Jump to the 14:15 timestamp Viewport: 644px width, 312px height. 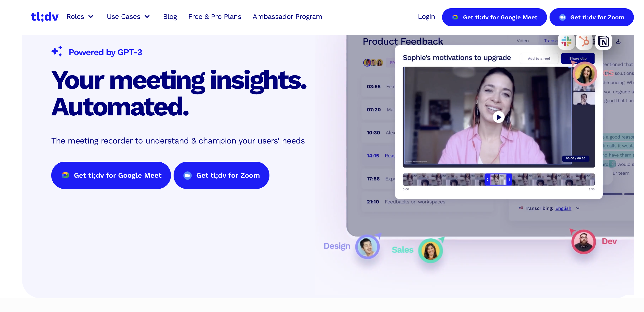(x=373, y=156)
